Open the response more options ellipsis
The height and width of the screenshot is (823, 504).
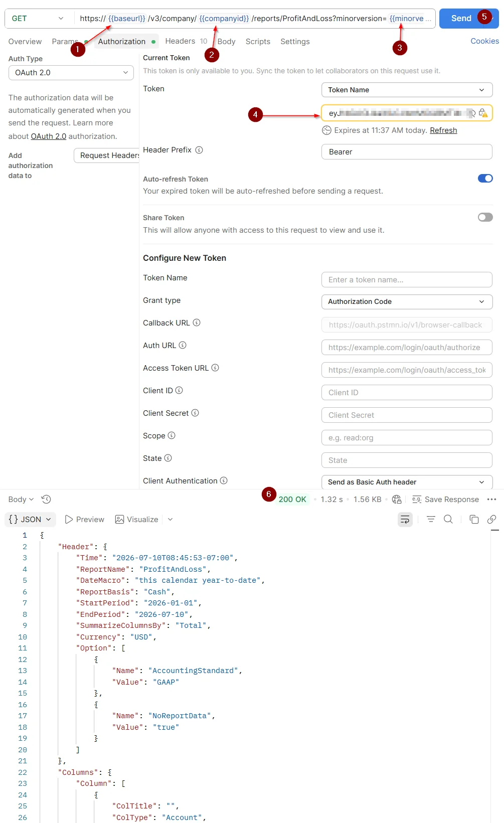491,499
